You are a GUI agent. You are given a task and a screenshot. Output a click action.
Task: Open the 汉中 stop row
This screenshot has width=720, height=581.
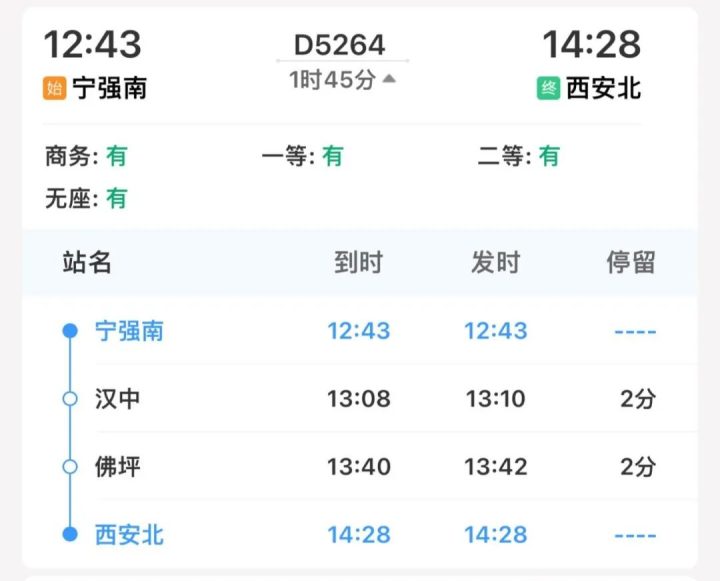click(x=360, y=399)
